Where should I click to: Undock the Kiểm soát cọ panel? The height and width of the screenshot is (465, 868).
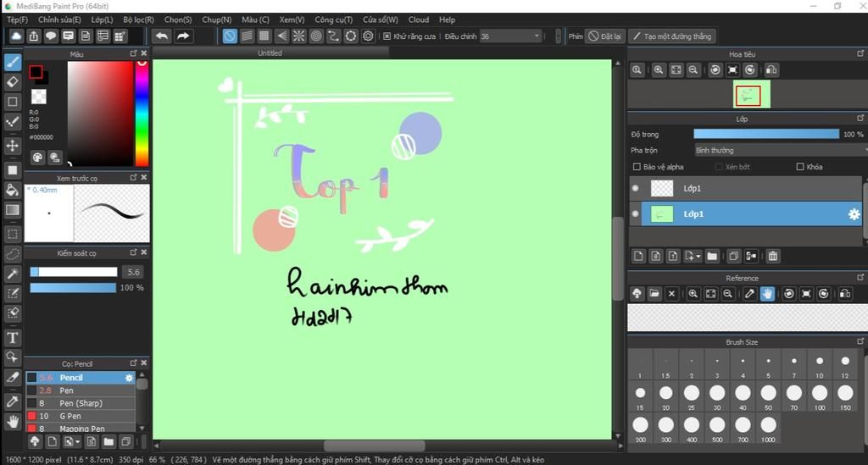coord(133,252)
